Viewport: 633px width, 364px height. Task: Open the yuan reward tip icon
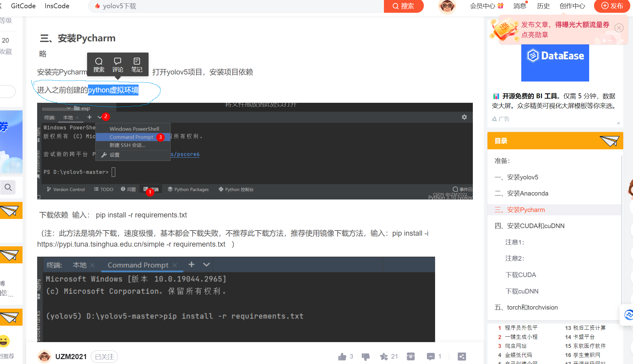coord(410,356)
